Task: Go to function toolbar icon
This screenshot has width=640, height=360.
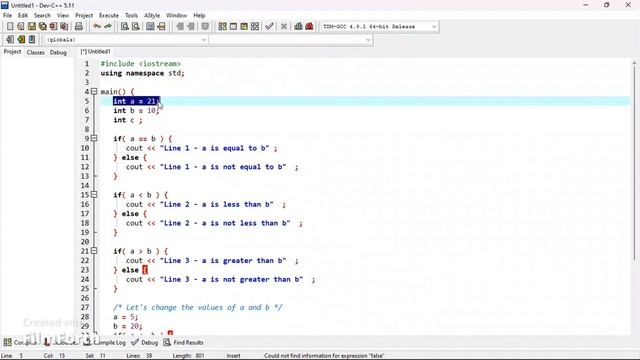Action: 150,27
